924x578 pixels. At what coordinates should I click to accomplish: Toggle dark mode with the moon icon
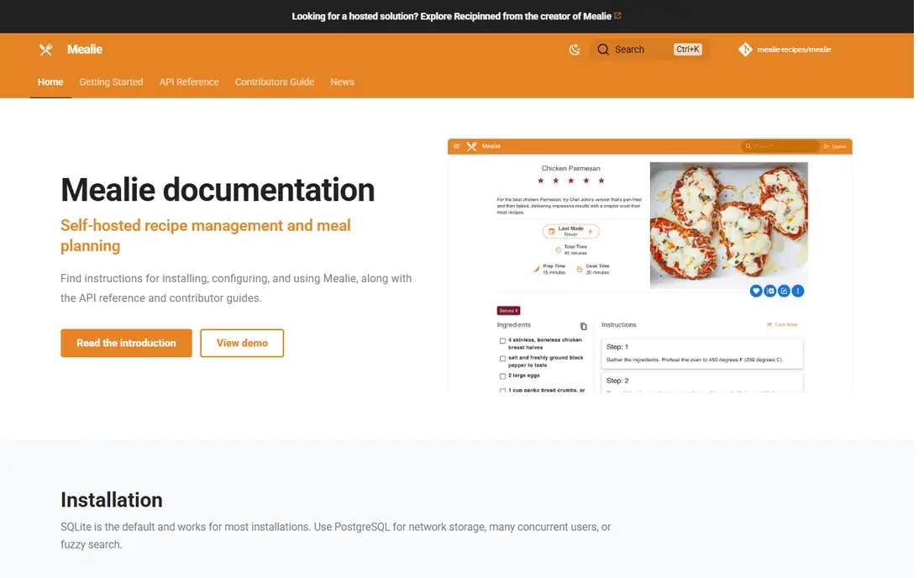tap(575, 50)
